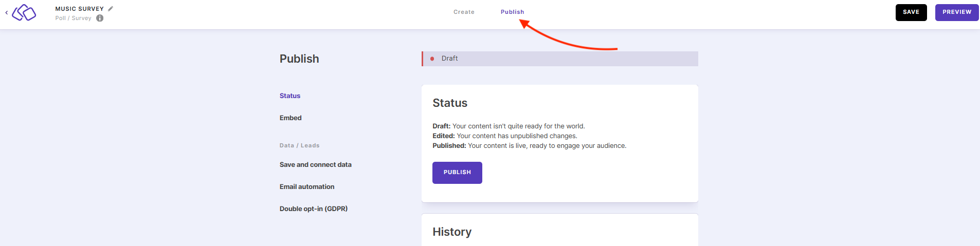This screenshot has height=246, width=980.
Task: Open the PREVIEW of the survey
Action: click(x=956, y=12)
